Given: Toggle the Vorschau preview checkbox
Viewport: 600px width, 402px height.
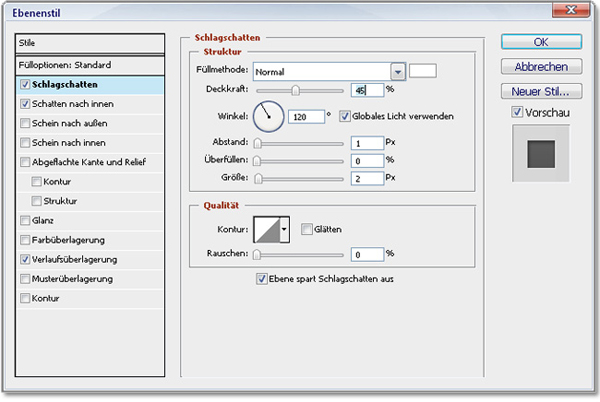Looking at the screenshot, I should point(517,113).
